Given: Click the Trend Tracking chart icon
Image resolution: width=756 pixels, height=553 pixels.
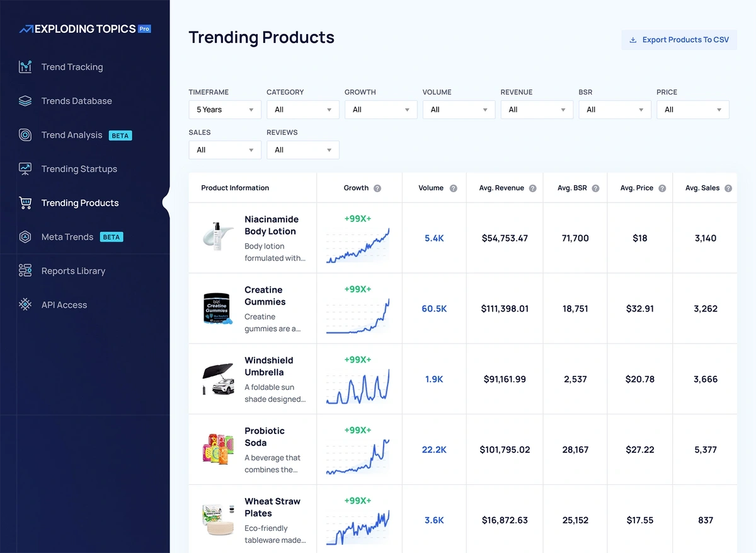Looking at the screenshot, I should pyautogui.click(x=25, y=67).
